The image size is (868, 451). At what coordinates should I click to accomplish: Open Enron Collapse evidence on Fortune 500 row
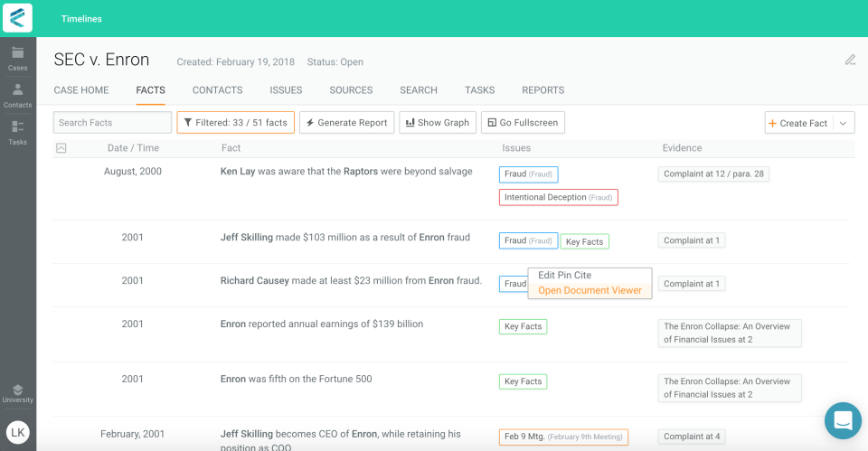pyautogui.click(x=730, y=388)
